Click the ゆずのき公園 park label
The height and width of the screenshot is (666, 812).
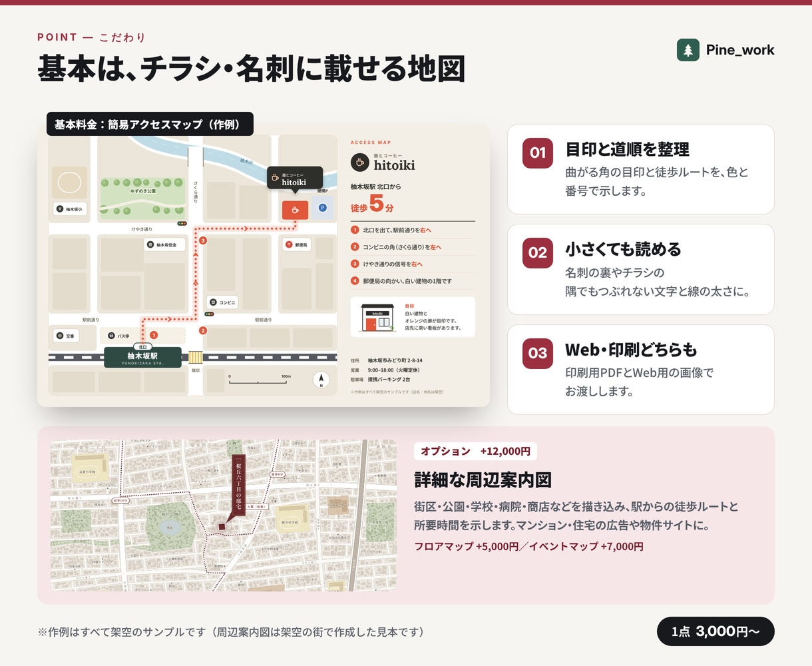point(142,191)
